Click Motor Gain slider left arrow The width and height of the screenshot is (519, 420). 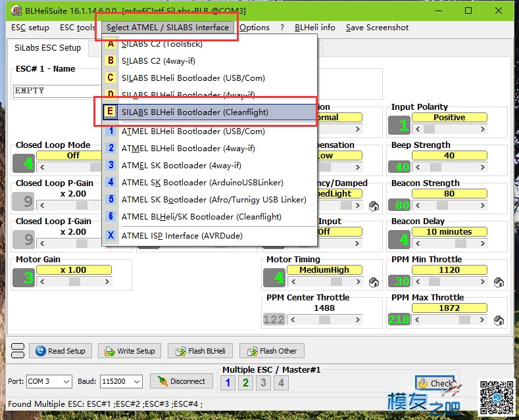pyautogui.click(x=42, y=282)
